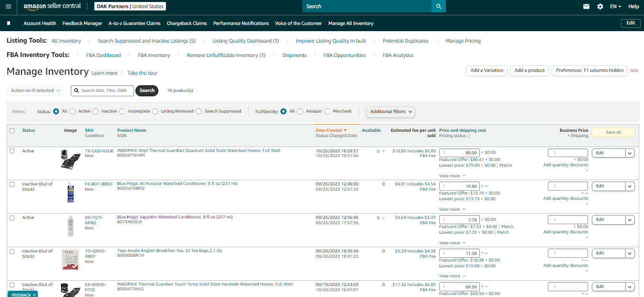Expand View more under the $15.80 price
The height and width of the screenshot is (297, 644).
point(452,209)
